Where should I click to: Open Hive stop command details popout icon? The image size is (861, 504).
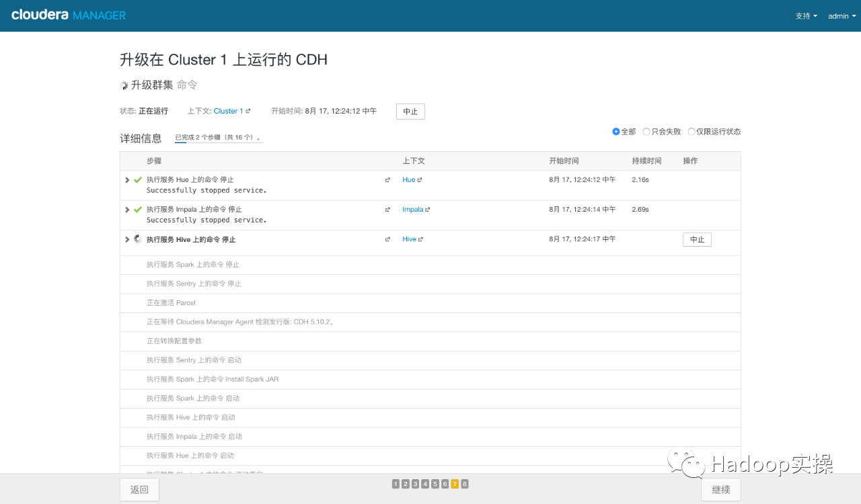(387, 239)
